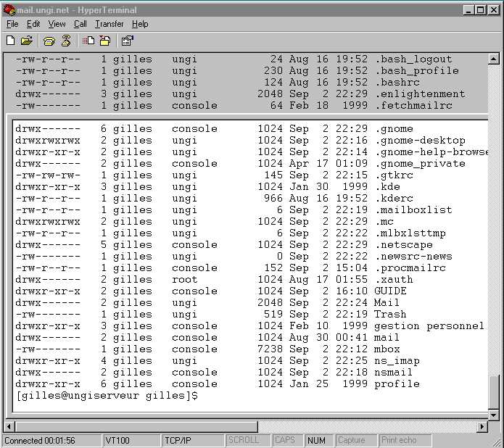Click the .gtkrc file name
The height and width of the screenshot is (448, 504).
(394, 175)
